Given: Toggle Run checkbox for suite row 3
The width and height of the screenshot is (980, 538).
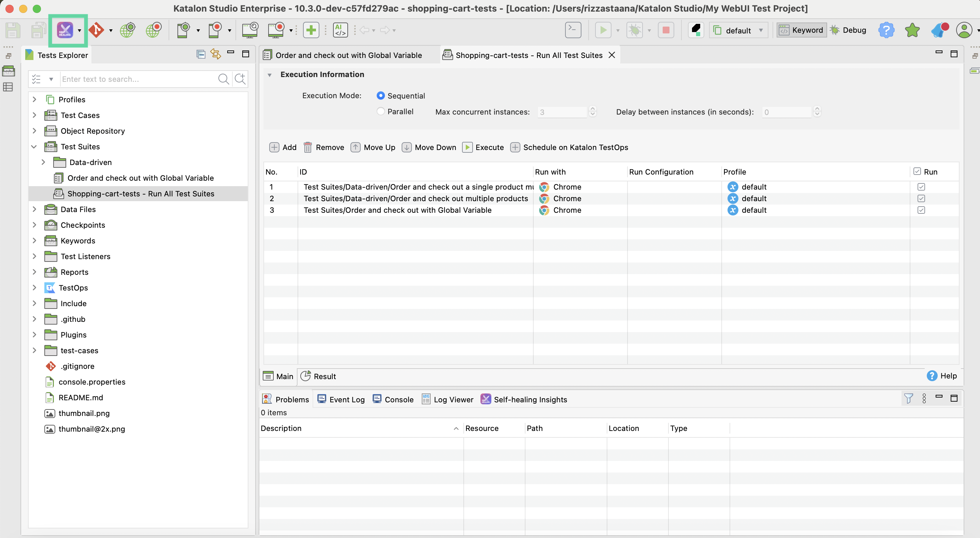Looking at the screenshot, I should [x=921, y=210].
